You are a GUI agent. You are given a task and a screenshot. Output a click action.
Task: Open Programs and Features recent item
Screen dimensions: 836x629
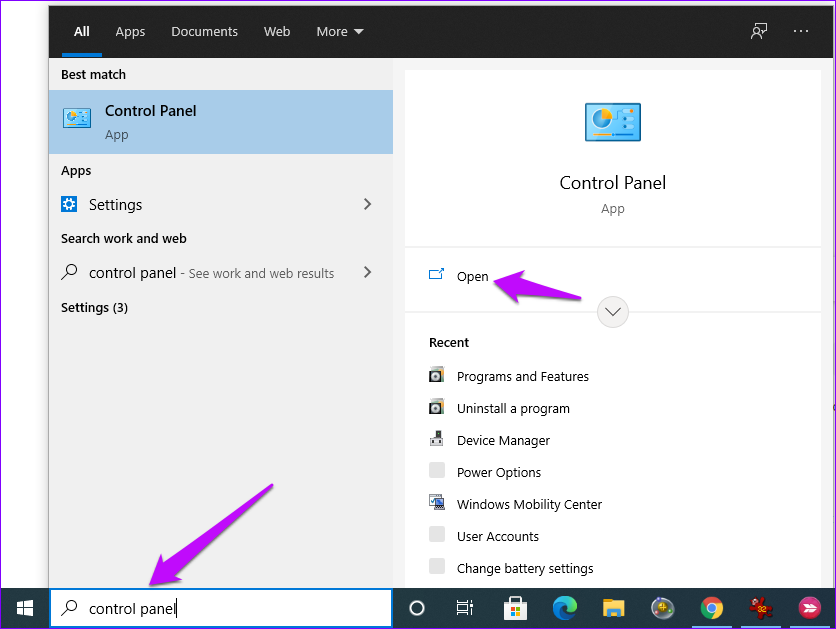coord(522,376)
